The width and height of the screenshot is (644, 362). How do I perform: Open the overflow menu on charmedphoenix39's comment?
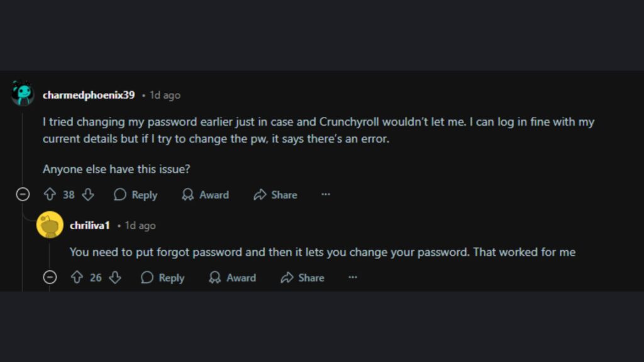click(x=326, y=195)
